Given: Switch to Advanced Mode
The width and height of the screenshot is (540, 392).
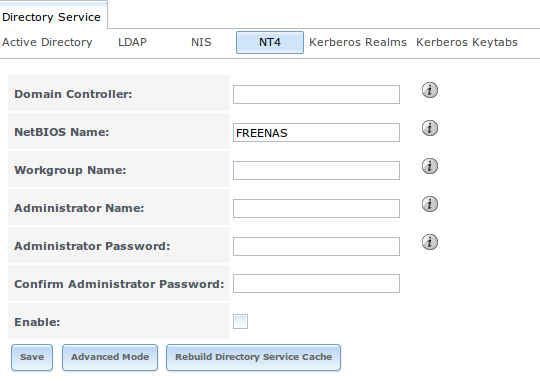Looking at the screenshot, I should [110, 357].
